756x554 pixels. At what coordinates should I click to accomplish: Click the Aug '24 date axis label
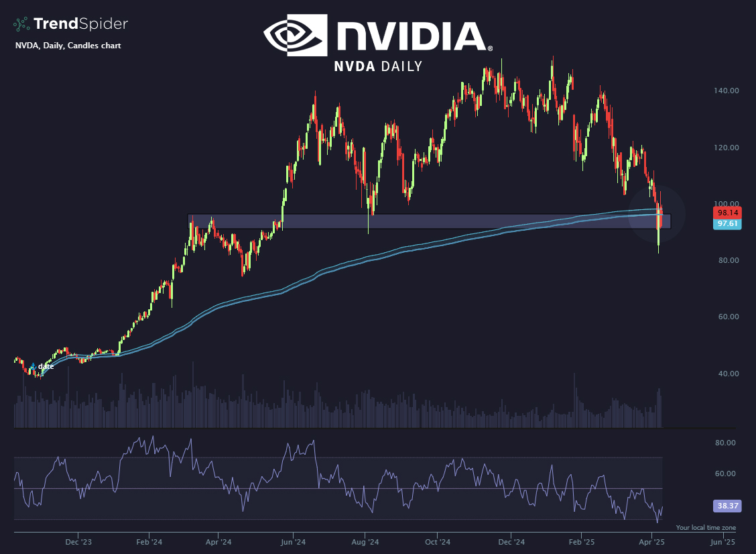(365, 542)
